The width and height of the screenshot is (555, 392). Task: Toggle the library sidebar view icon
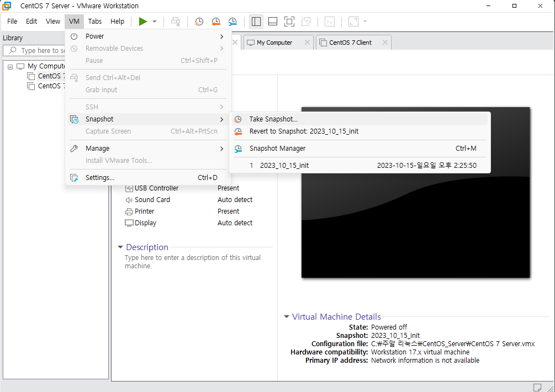coord(256,22)
